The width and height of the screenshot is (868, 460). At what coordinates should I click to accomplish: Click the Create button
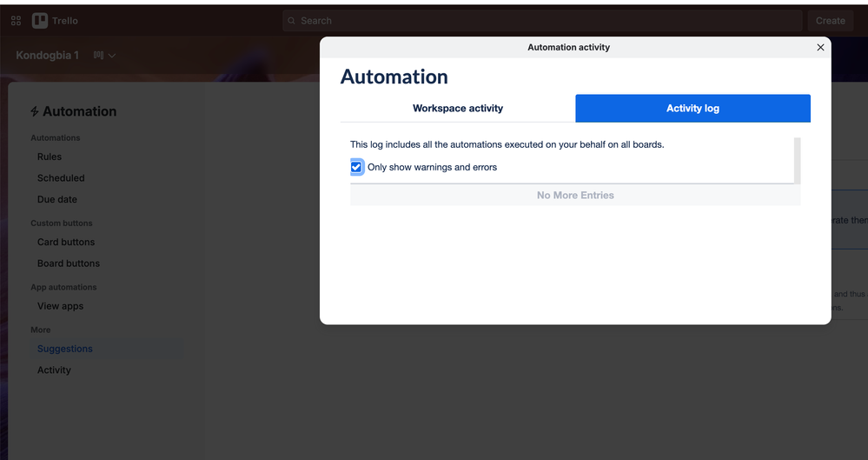830,21
